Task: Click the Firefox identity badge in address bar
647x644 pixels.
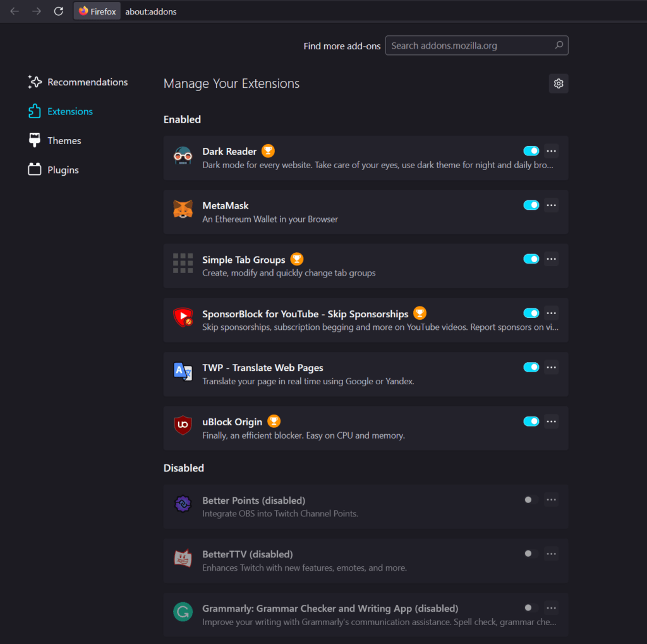Action: tap(97, 11)
